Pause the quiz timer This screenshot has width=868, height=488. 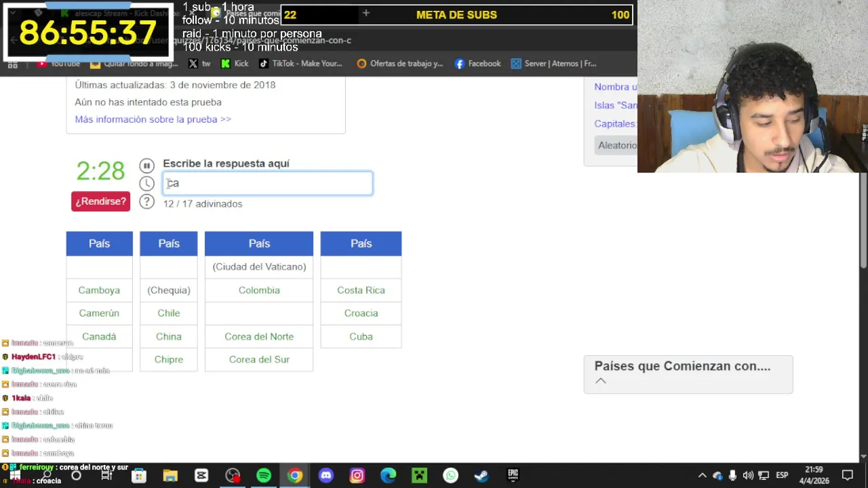pos(146,165)
